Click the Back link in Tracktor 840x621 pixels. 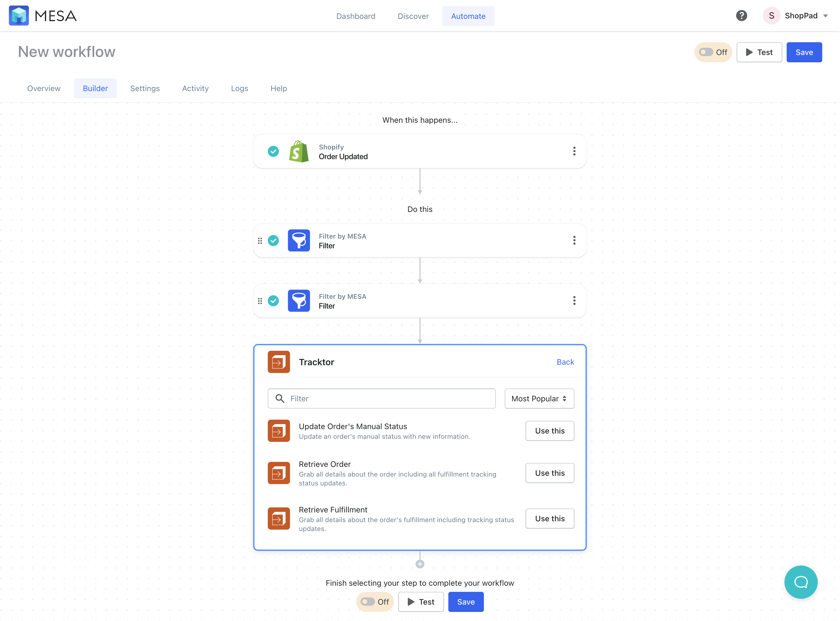pos(565,362)
